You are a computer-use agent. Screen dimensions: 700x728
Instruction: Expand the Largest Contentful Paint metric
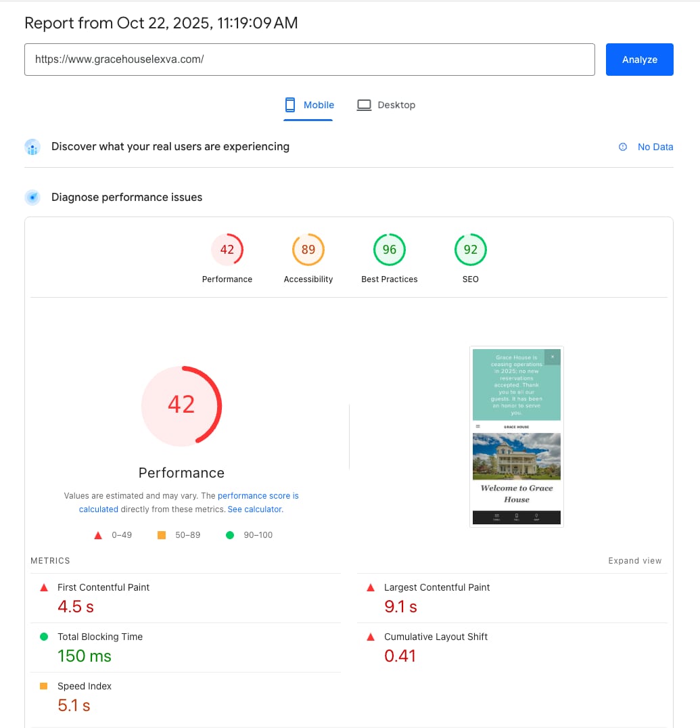[437, 587]
